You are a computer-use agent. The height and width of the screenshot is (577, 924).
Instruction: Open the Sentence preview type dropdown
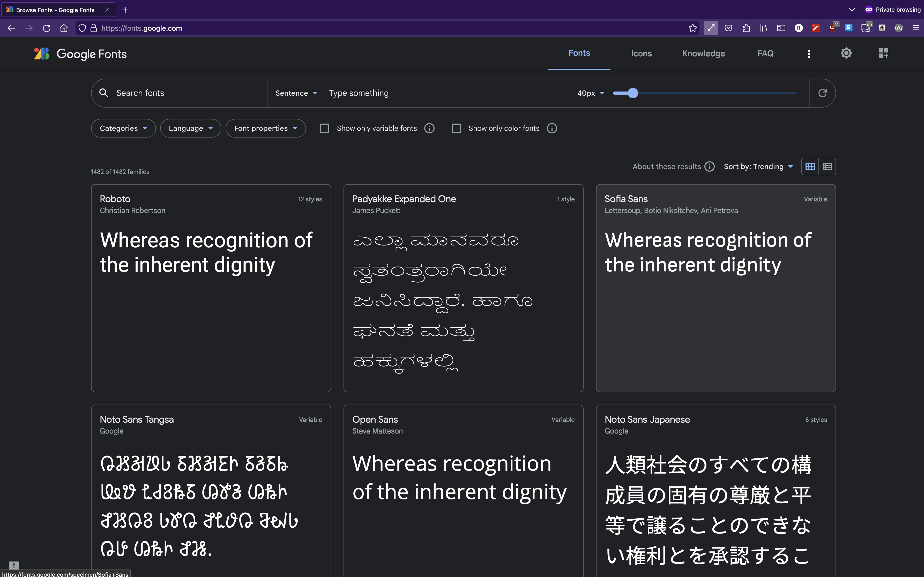(296, 93)
